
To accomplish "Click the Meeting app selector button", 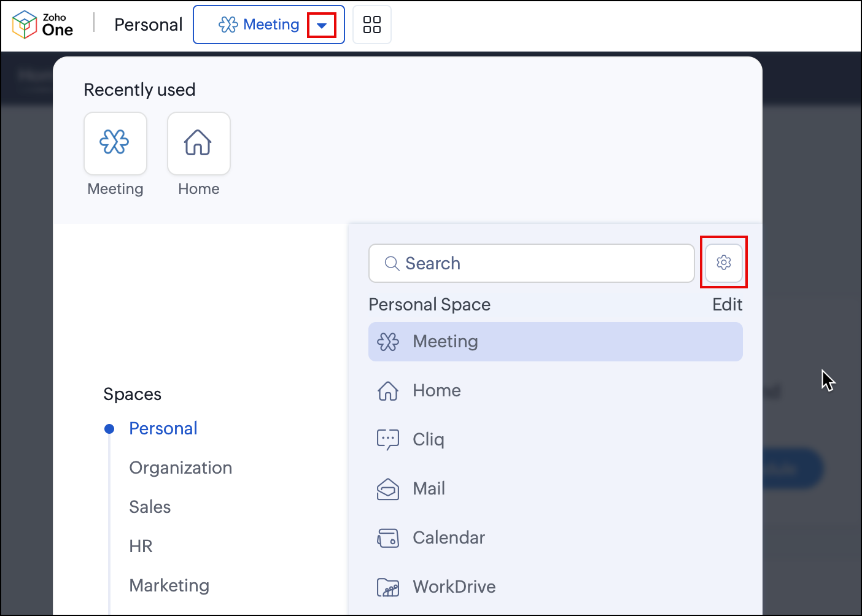I will 259,25.
